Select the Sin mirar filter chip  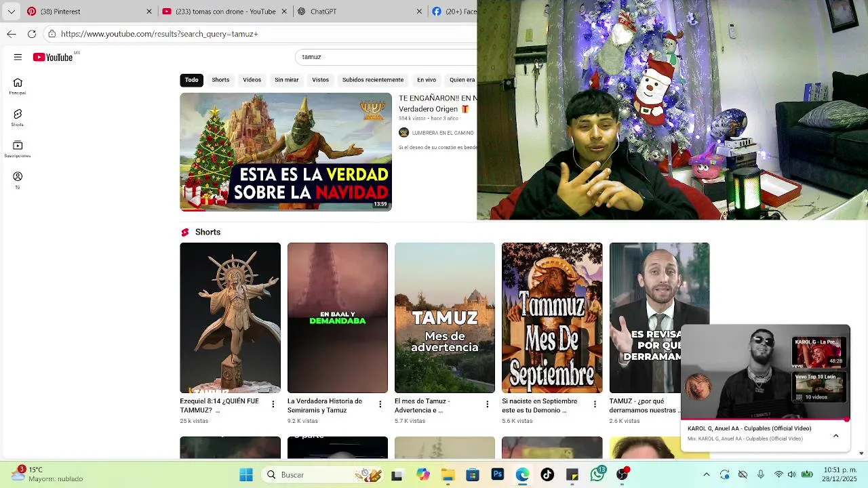click(286, 80)
